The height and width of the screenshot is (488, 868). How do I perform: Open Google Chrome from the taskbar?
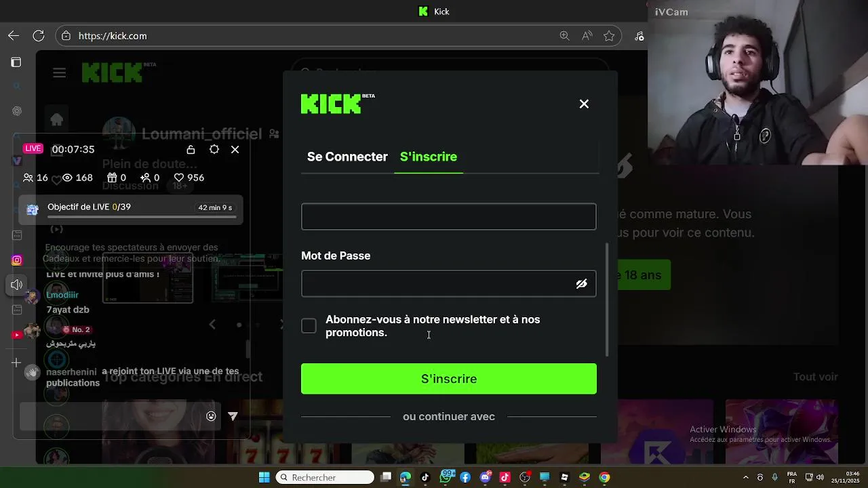(604, 477)
